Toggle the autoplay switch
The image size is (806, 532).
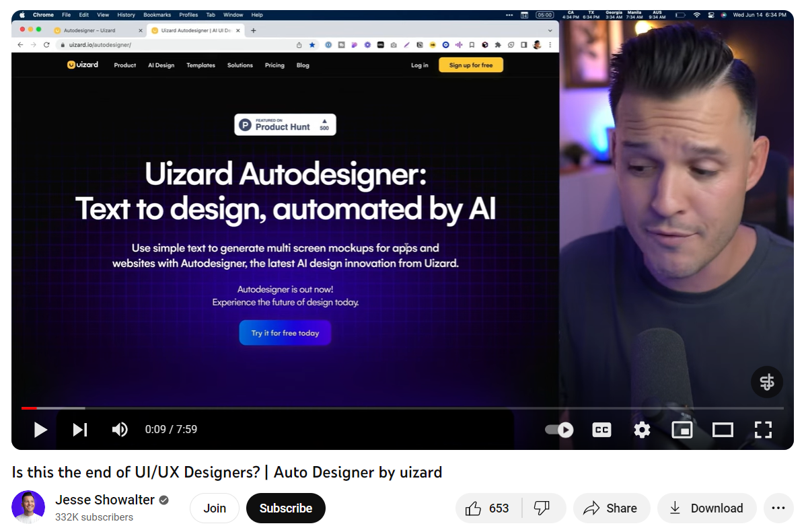tap(559, 430)
